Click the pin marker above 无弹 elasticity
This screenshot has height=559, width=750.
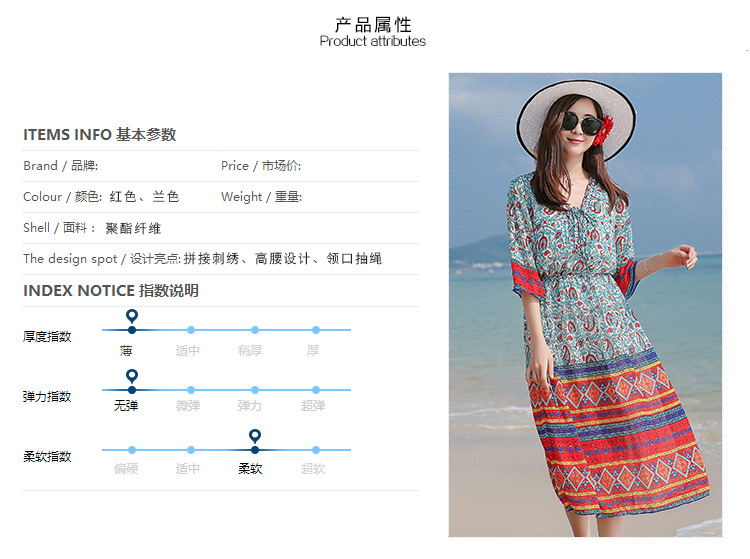[x=132, y=376]
